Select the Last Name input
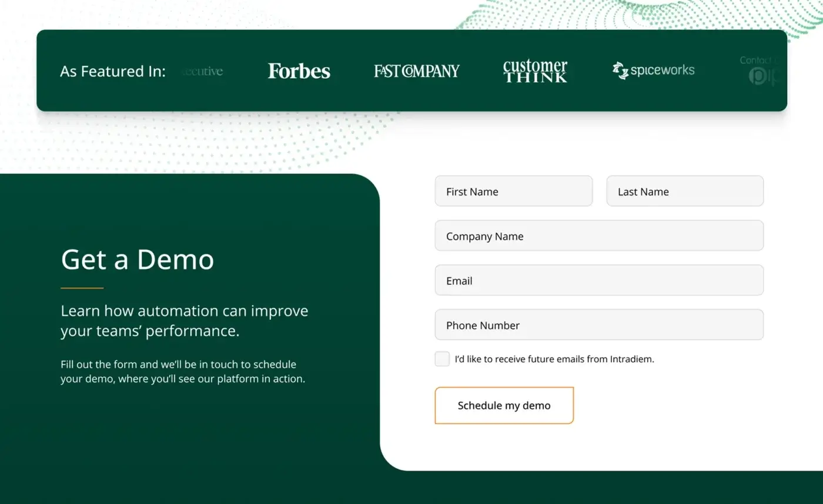Screen dimensions: 823x504 pos(685,191)
